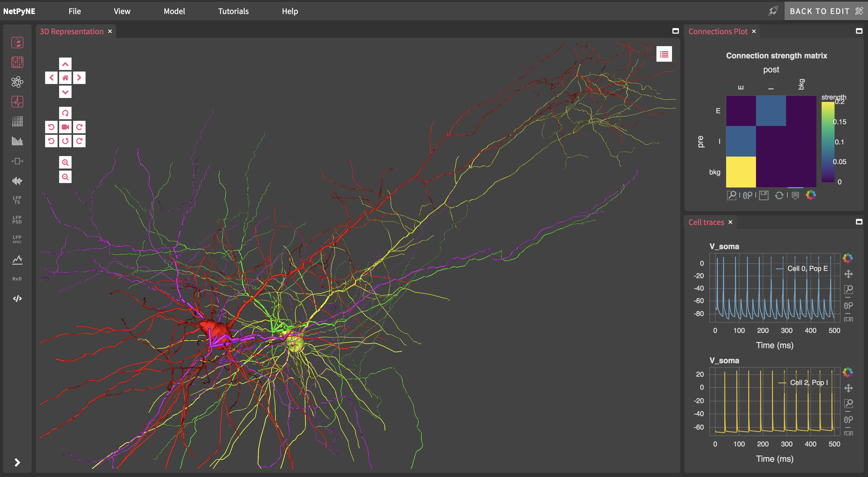Pan camera left with arrow button

pos(51,78)
